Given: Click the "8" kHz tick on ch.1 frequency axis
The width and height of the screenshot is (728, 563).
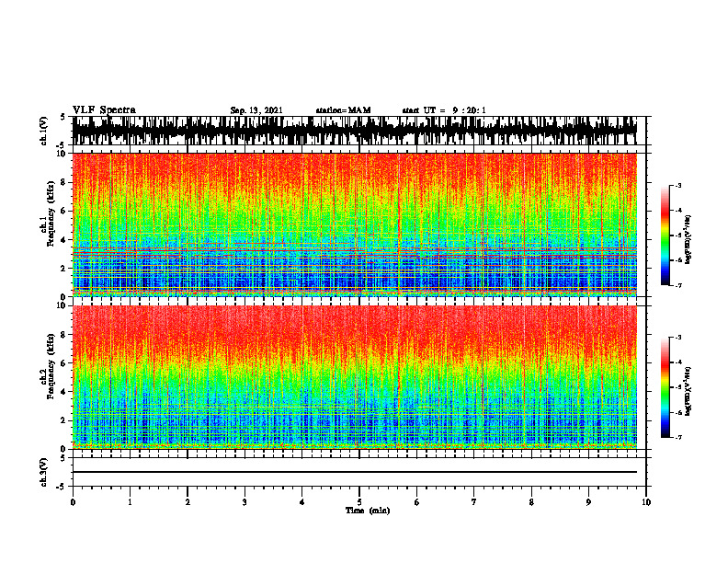Looking at the screenshot, I should tap(64, 182).
